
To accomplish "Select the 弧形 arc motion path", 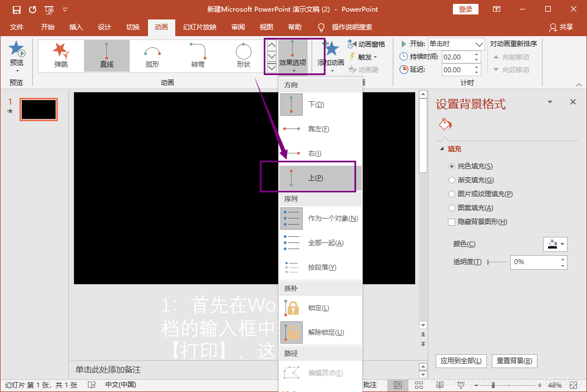I will [x=152, y=56].
